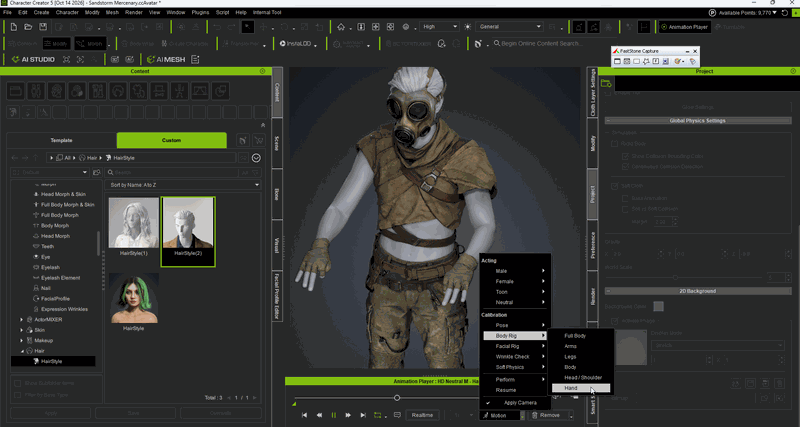The height and width of the screenshot is (427, 800).
Task: Expand the ActorMIXER tree node
Action: click(x=21, y=320)
